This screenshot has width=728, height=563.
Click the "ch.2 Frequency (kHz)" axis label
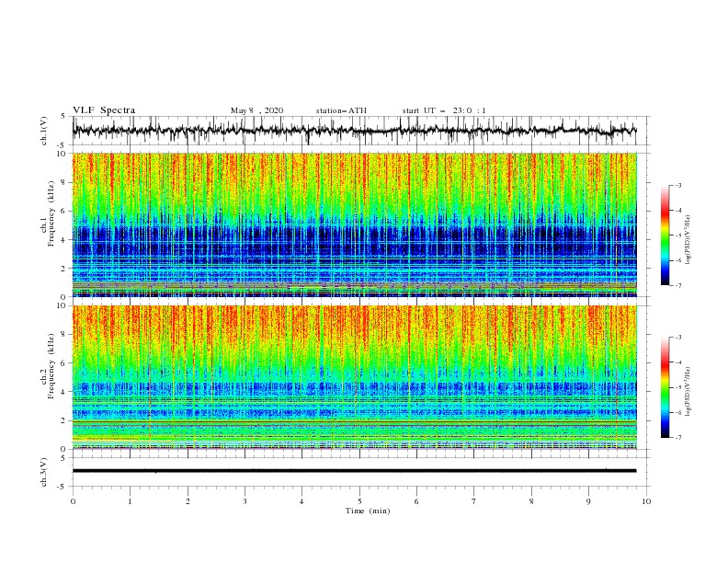pyautogui.click(x=48, y=366)
